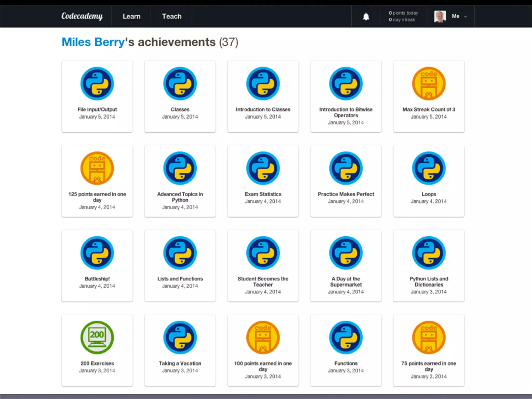
Task: Click the notifications bell icon
Action: [x=366, y=17]
